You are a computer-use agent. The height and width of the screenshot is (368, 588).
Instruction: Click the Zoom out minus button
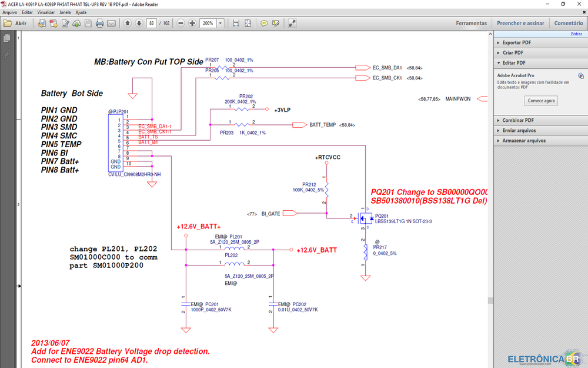pos(180,23)
